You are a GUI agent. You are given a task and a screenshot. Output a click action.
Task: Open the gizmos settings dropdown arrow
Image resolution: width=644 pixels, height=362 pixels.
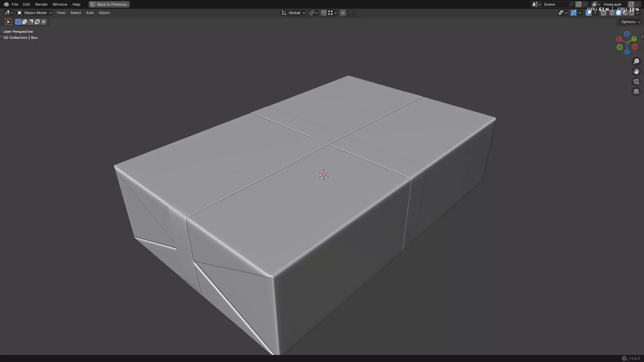coord(580,13)
